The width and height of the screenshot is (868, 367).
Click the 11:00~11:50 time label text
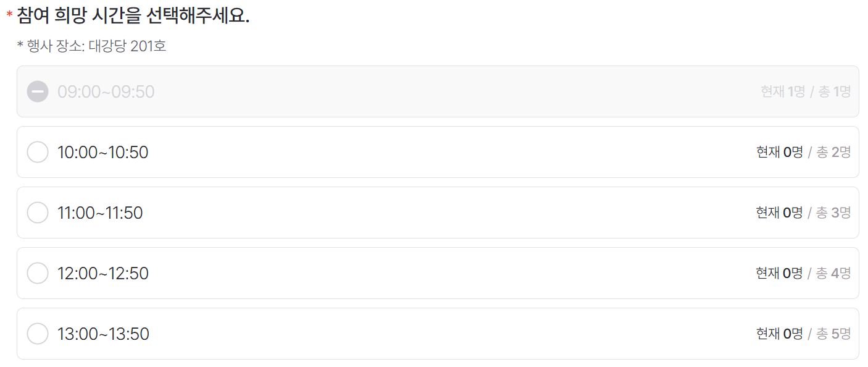100,213
